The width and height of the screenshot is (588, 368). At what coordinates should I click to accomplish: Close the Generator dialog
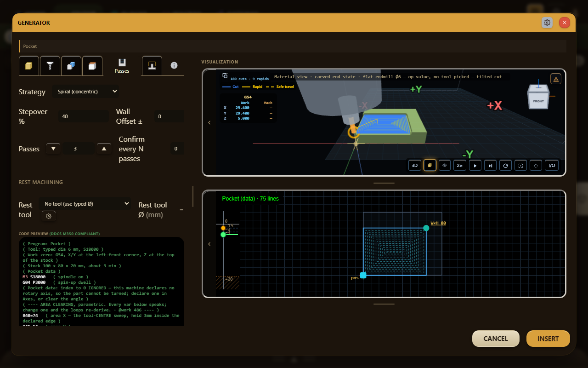pos(565,23)
